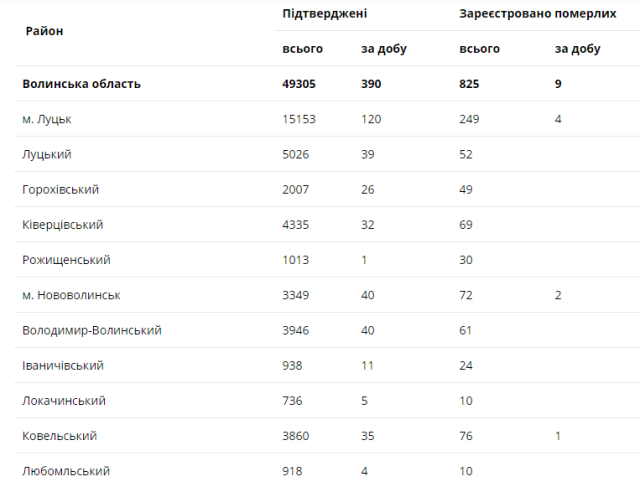Select the Локачинський district name
640x487 pixels.
tap(63, 401)
